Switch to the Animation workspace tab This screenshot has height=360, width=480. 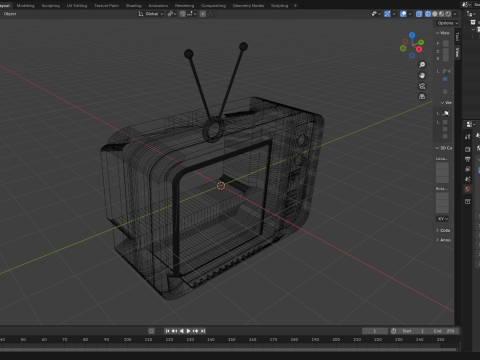158,5
